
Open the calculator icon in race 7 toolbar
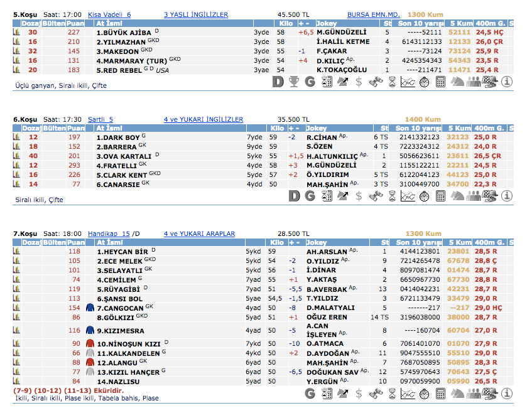click(440, 394)
